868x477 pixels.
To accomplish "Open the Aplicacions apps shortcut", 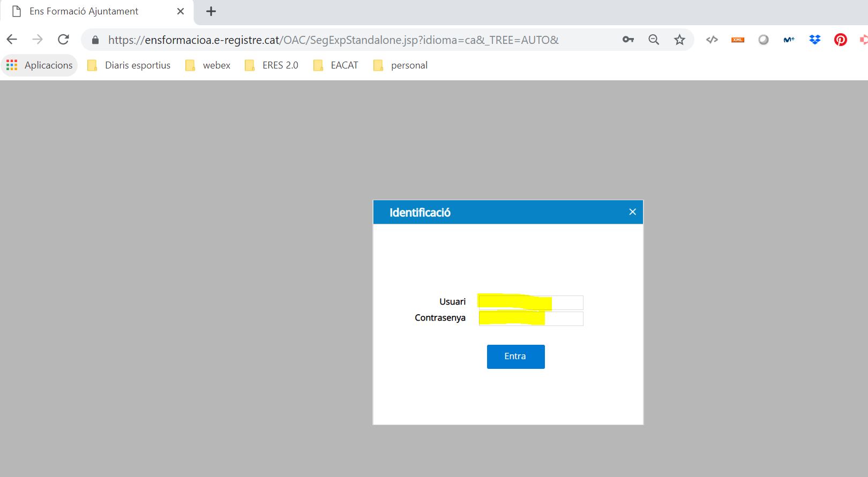I will coord(39,65).
